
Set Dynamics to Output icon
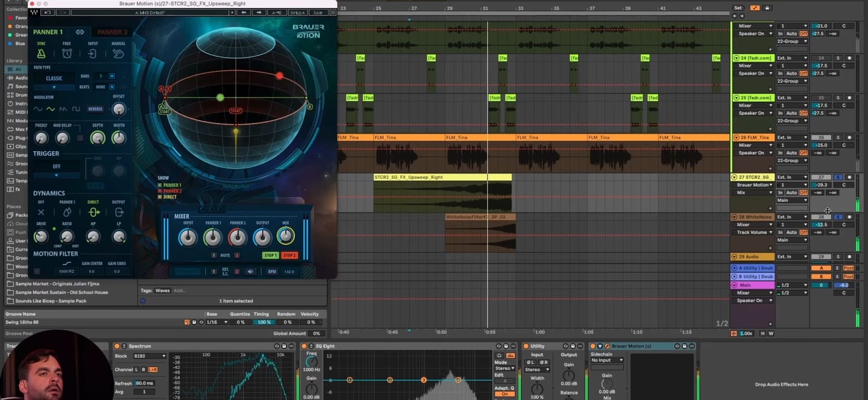point(119,212)
